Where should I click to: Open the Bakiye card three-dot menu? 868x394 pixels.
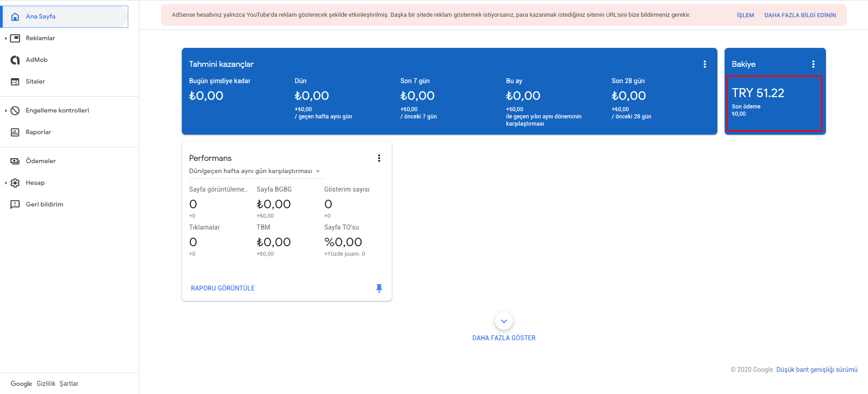(813, 64)
